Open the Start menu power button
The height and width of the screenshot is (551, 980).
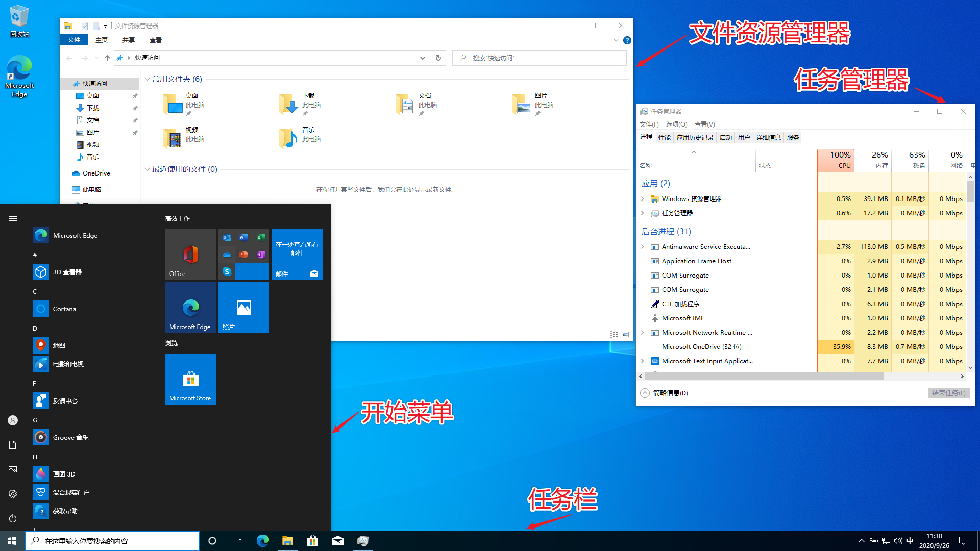pos(13,518)
